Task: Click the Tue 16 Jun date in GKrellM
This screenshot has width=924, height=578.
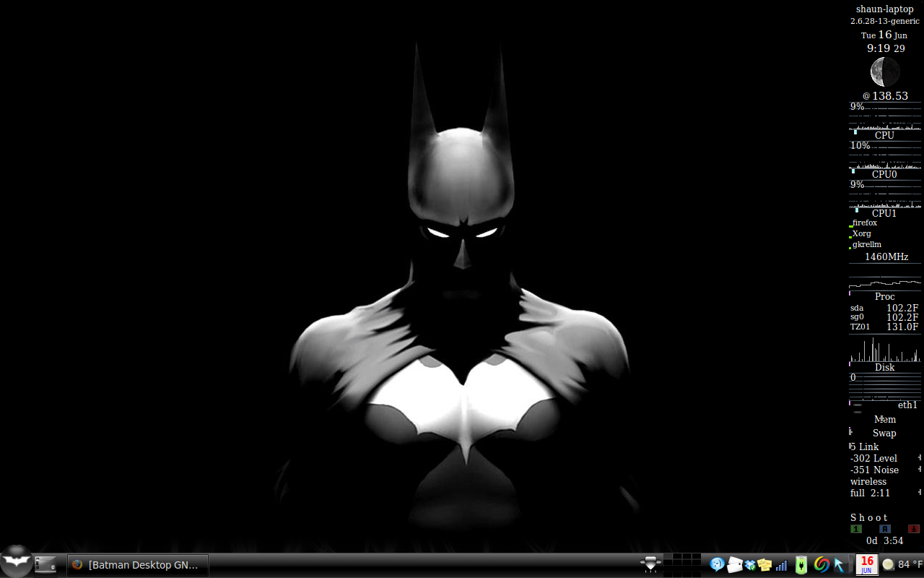Action: coord(884,35)
